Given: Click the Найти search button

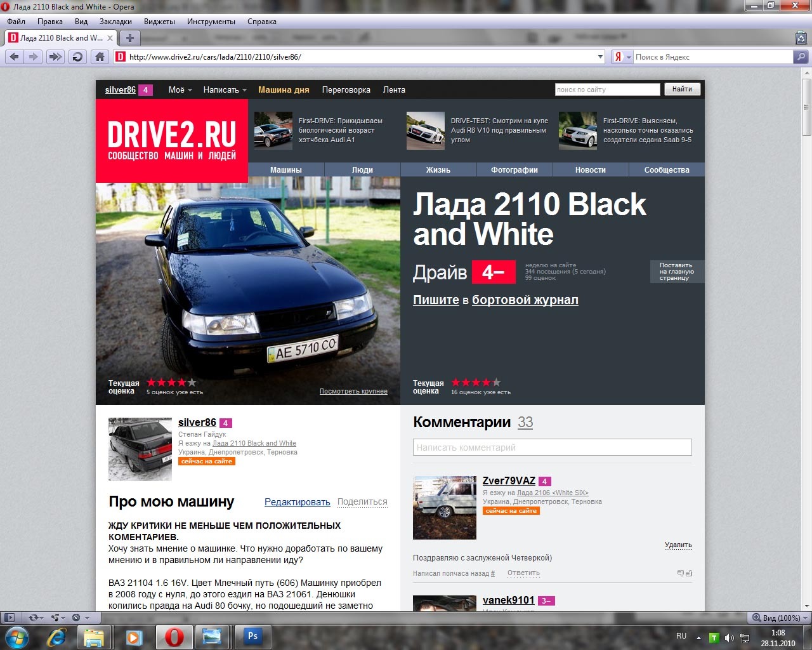Looking at the screenshot, I should tap(683, 90).
